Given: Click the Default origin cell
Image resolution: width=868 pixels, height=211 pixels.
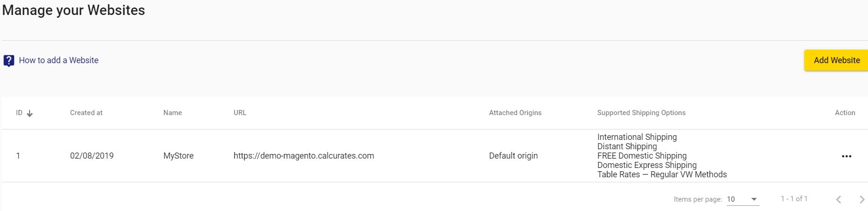Looking at the screenshot, I should (x=513, y=156).
